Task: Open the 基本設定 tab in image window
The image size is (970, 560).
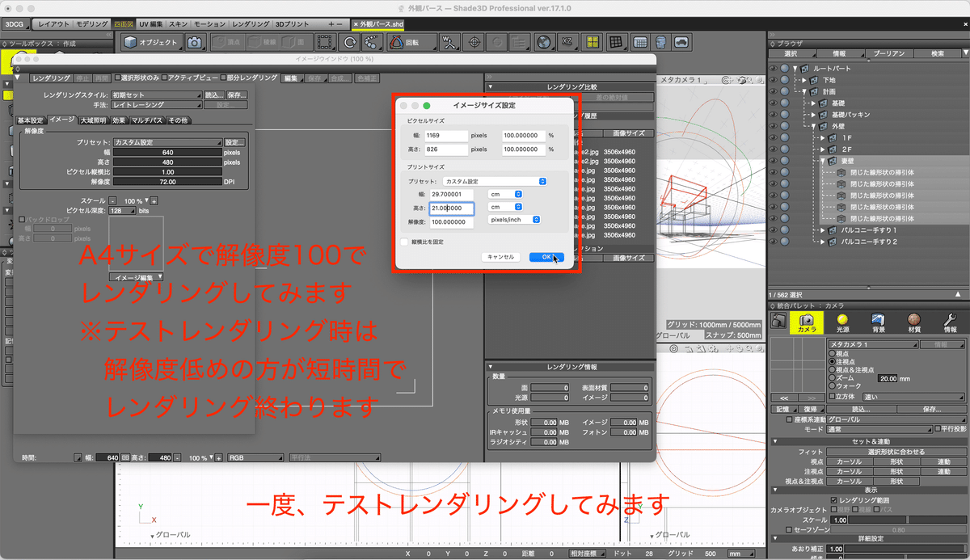Action: pyautogui.click(x=31, y=120)
